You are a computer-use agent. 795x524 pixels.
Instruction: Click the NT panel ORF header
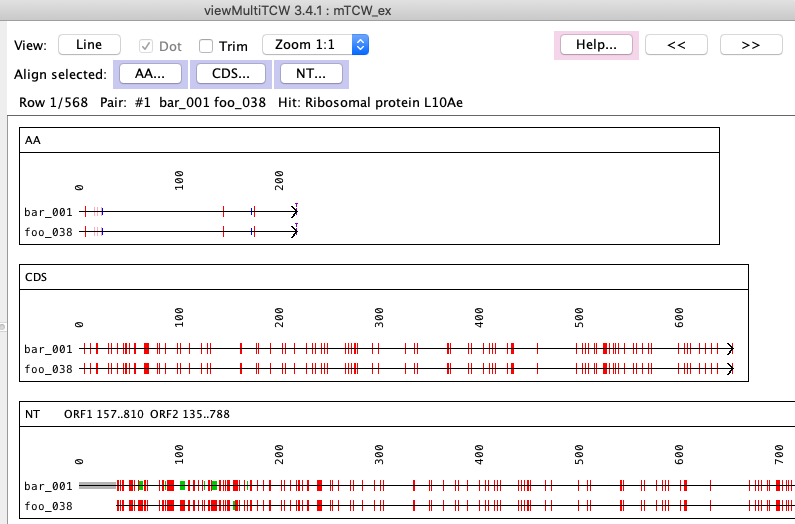click(x=120, y=413)
